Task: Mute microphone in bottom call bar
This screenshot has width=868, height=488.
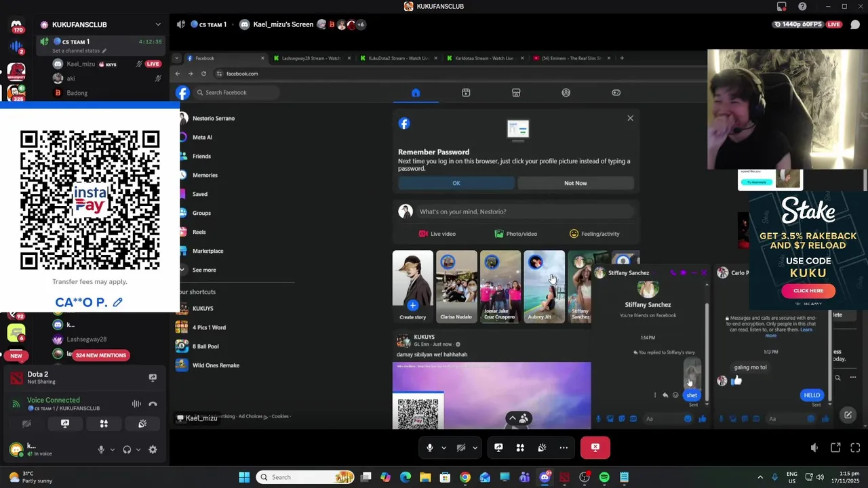Action: [429, 447]
